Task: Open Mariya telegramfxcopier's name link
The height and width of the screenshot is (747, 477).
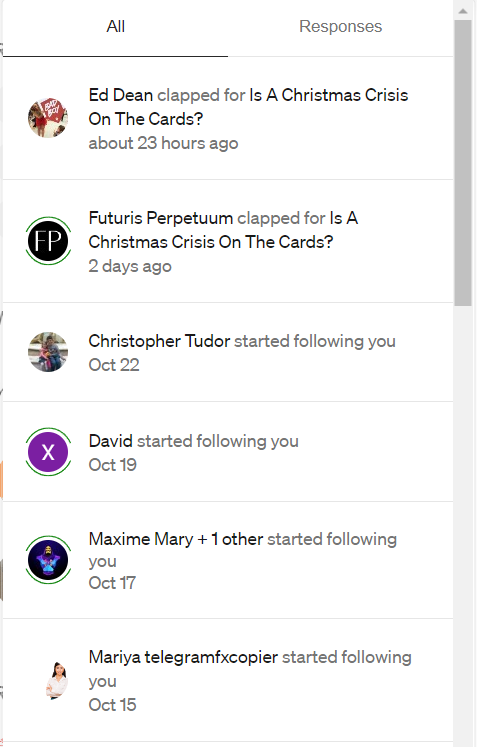Action: pyautogui.click(x=183, y=657)
